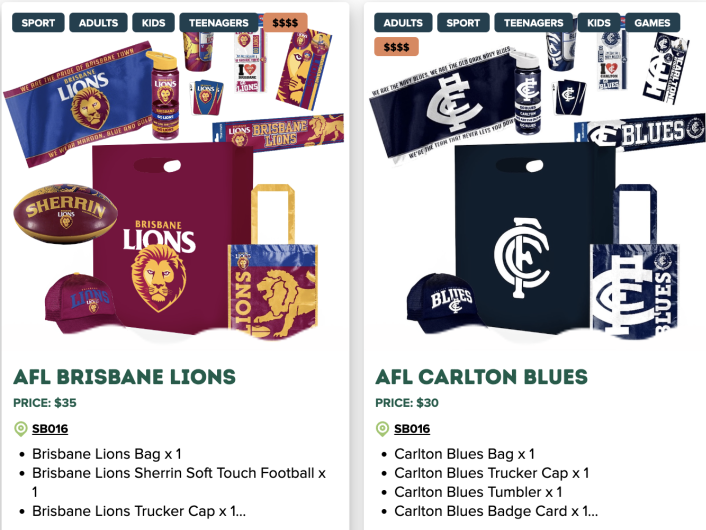Select the KIDS tag on Carlton Blues card
The image size is (706, 530).
(599, 23)
